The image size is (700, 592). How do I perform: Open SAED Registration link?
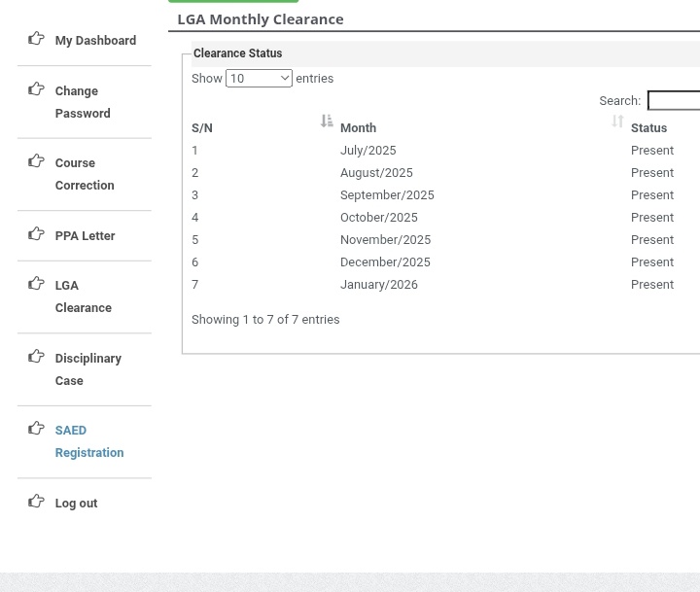[x=89, y=441]
